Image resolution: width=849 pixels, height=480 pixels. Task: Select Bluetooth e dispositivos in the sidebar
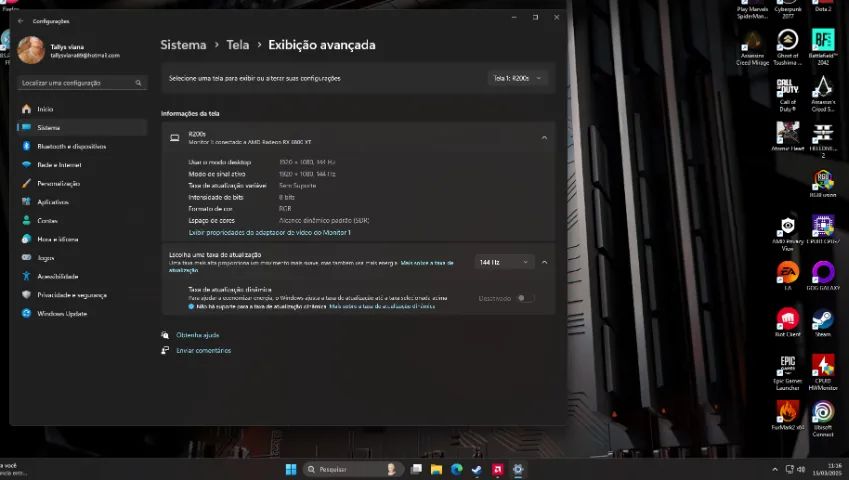[x=82, y=146]
